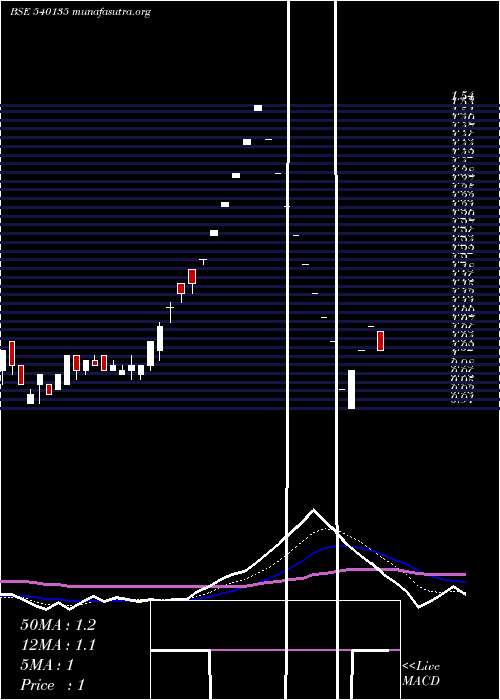Viewport: 500px width, 700px height.
Task: Select the '50MA : 1.2' legend entry
Action: (x=58, y=625)
